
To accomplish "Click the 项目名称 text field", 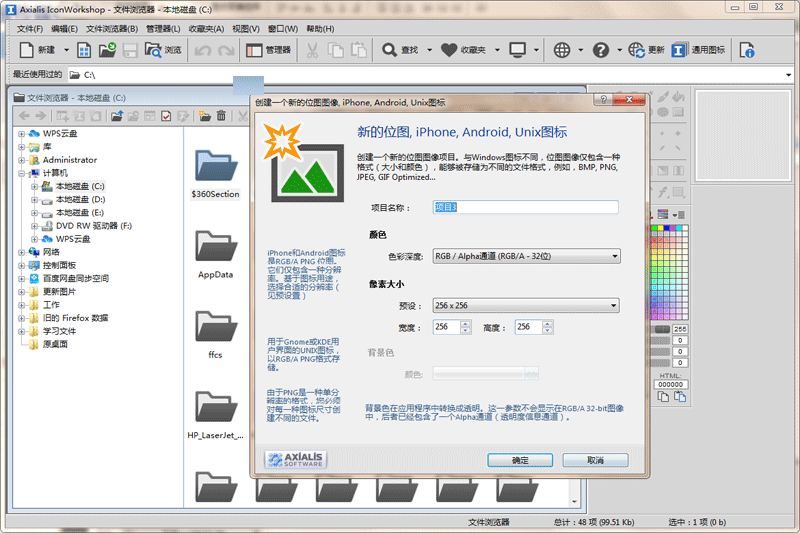I will 526,207.
